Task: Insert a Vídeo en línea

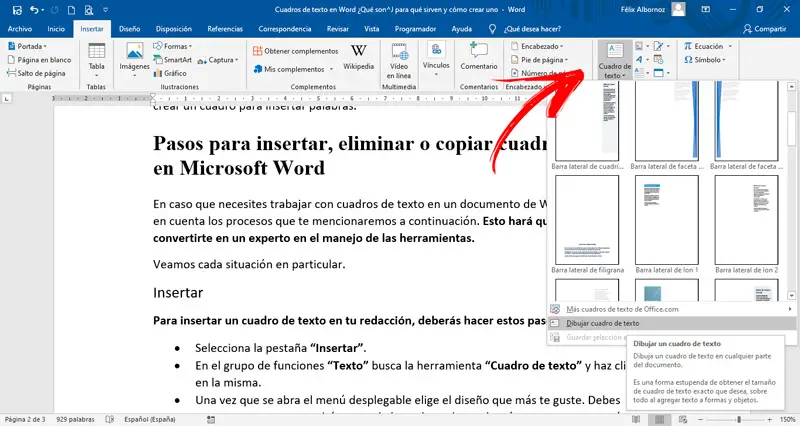Action: [399, 61]
